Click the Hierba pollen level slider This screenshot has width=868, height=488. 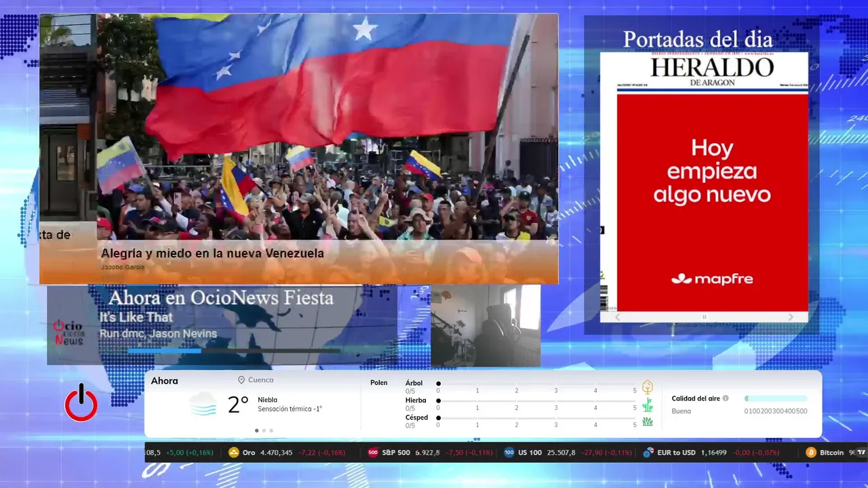pos(536,401)
